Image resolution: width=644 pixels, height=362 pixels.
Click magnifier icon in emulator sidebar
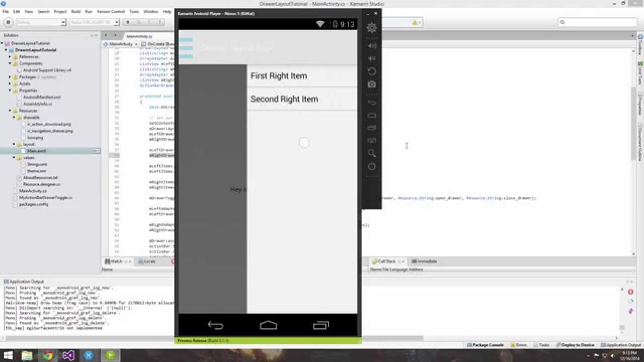[372, 153]
